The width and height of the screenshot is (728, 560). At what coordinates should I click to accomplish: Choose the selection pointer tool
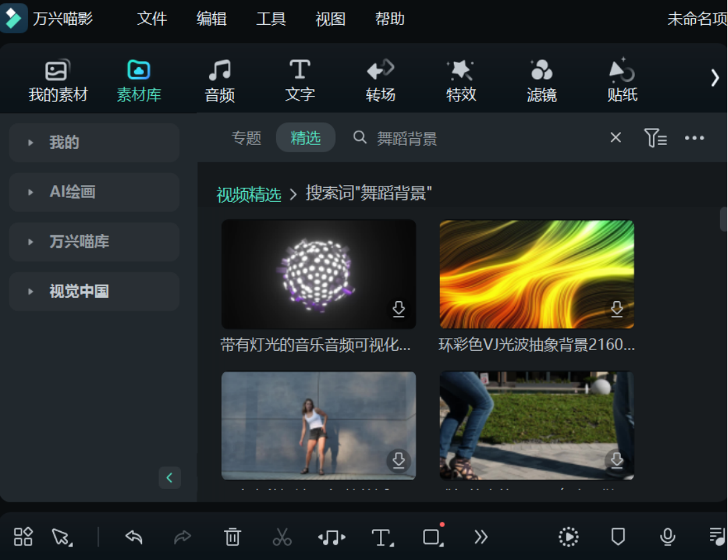click(62, 537)
